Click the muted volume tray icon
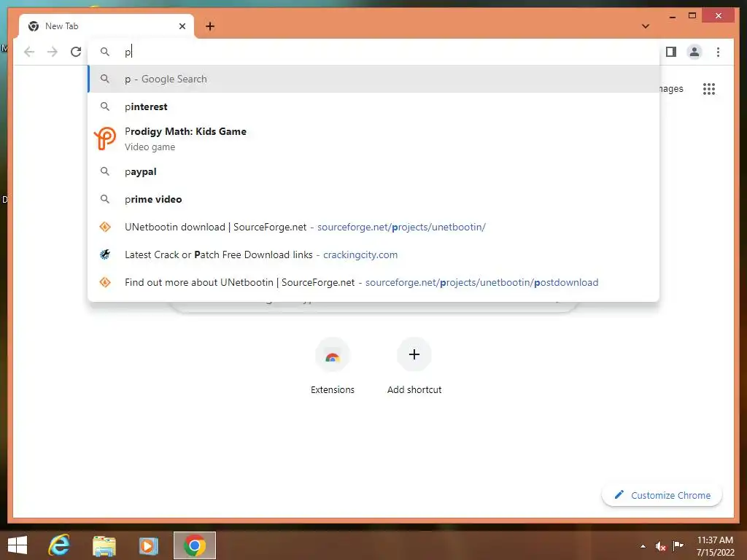The height and width of the screenshot is (560, 747). coord(660,546)
